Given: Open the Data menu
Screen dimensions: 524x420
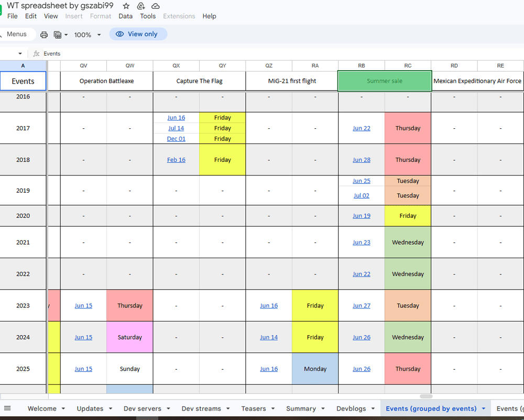Looking at the screenshot, I should pos(125,16).
